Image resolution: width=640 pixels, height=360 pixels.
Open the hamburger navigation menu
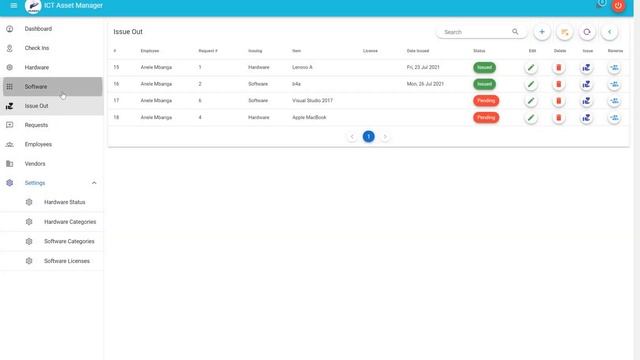click(x=13, y=5)
